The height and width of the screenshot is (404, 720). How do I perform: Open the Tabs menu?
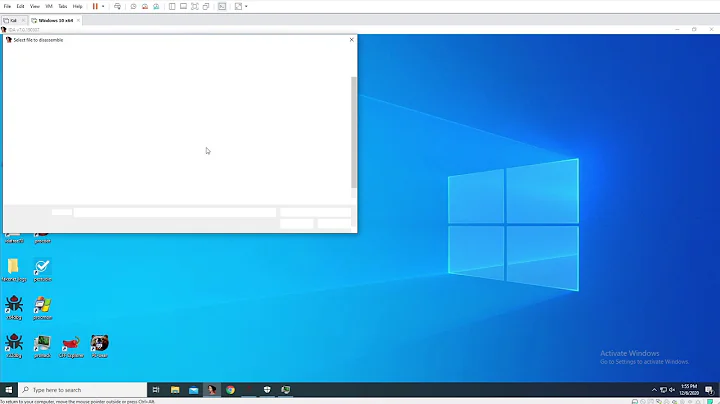coord(62,6)
